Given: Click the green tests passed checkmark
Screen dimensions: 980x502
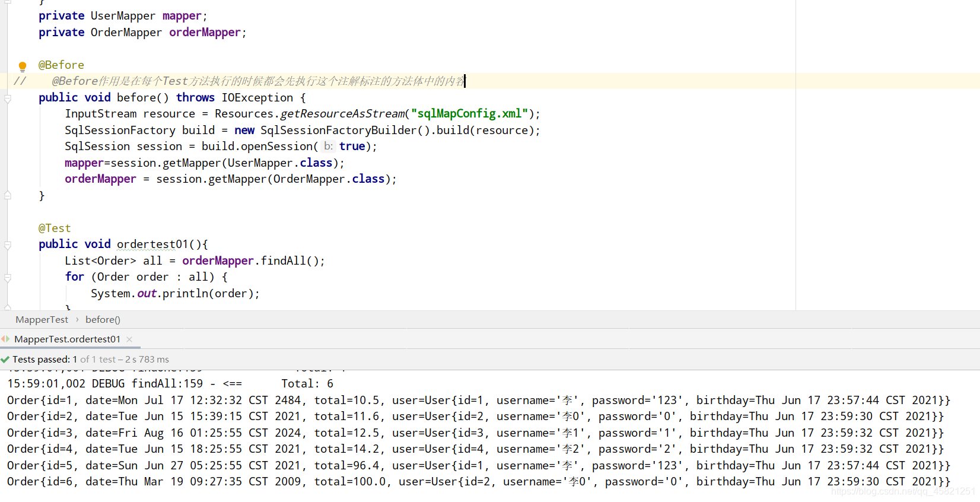Looking at the screenshot, I should (5, 360).
